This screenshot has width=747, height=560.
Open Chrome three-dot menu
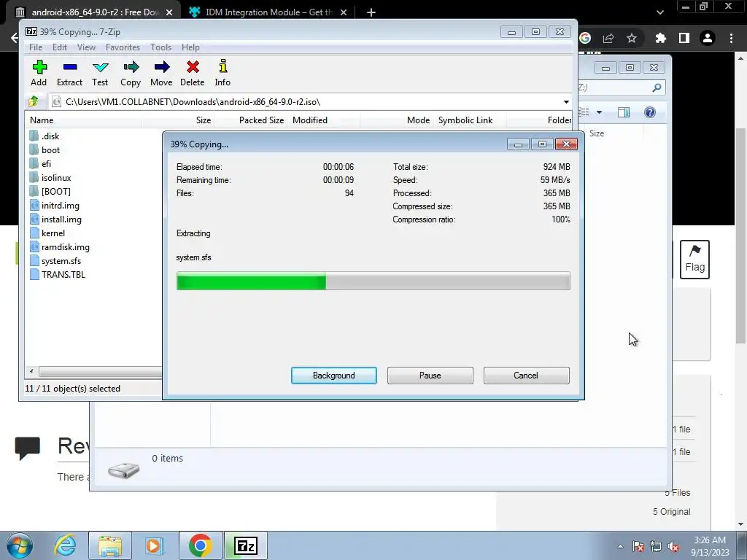(731, 38)
